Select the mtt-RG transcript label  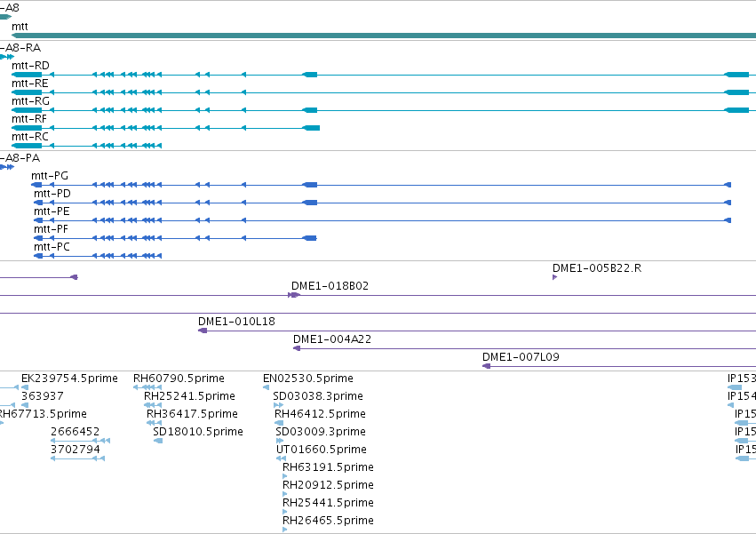click(30, 101)
